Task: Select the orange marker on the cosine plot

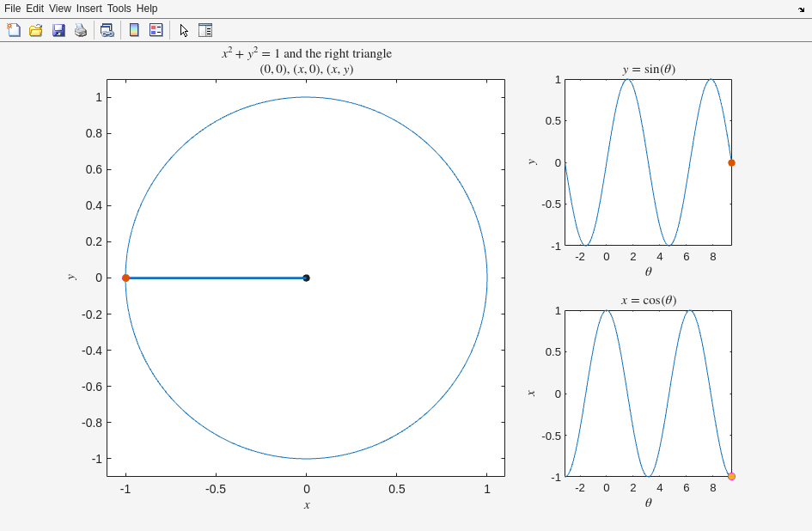Action: pos(731,476)
